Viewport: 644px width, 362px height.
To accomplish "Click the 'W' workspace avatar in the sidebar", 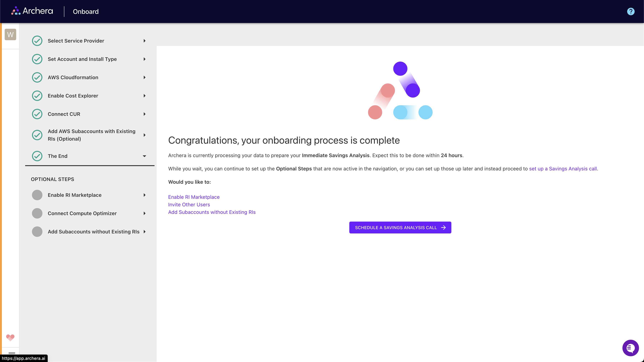I will click(10, 34).
